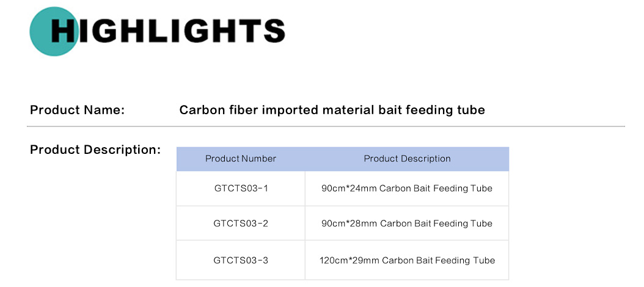
Task: Select the GTCTS03-1 product number cell
Action: click(x=241, y=188)
